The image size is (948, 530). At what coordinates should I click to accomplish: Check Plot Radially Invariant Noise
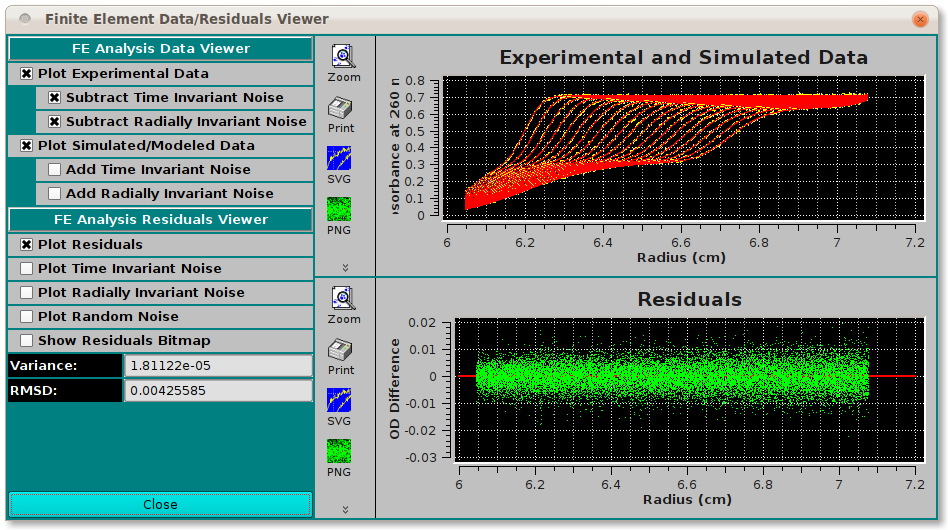(26, 292)
